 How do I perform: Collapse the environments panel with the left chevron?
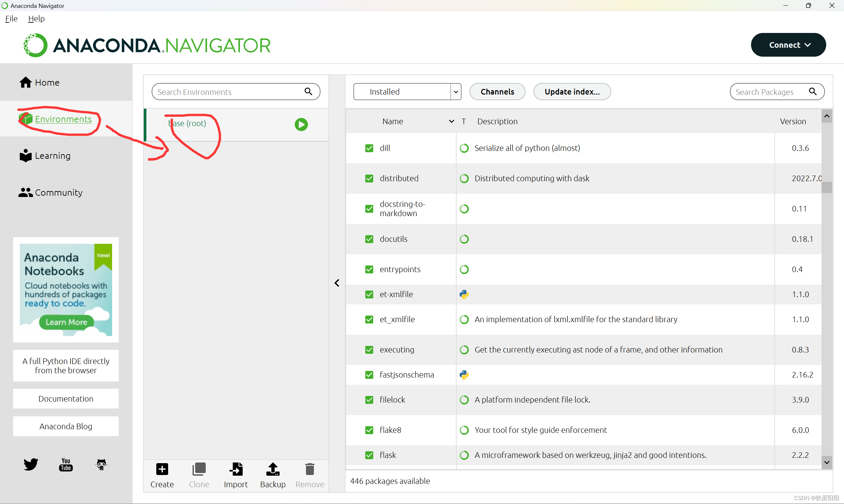(x=337, y=283)
